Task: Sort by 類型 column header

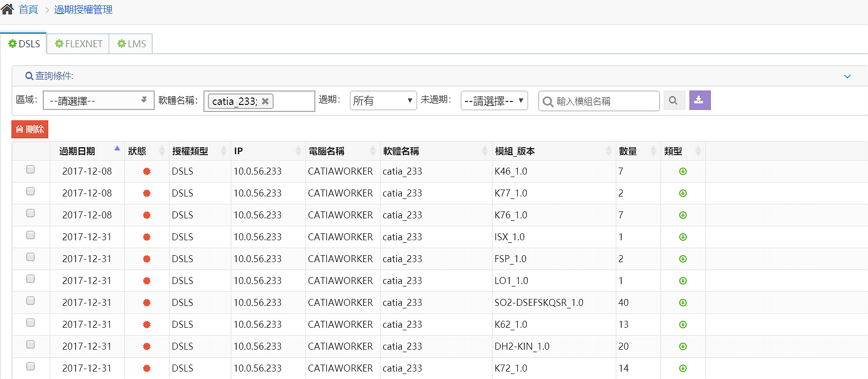Action: 683,151
